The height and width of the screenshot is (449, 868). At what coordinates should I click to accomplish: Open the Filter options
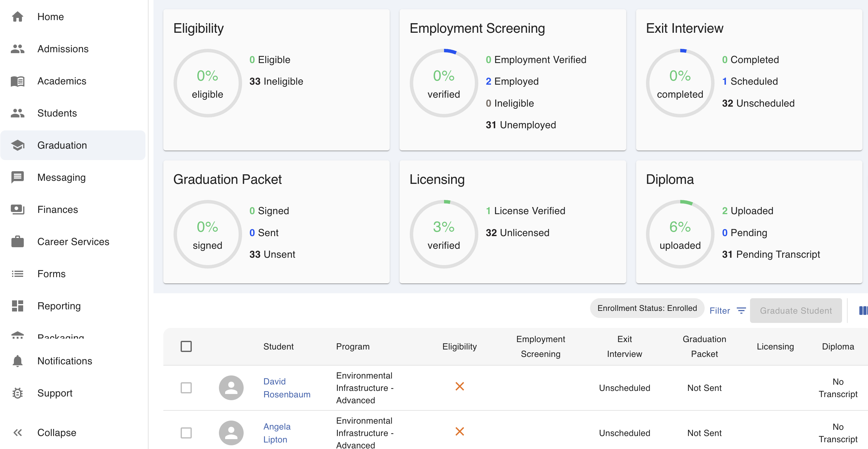(x=728, y=311)
